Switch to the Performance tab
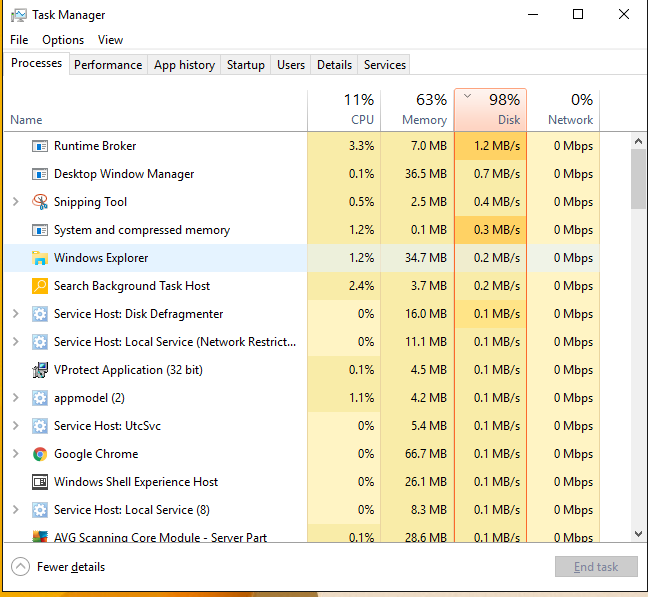The image size is (648, 597). (108, 65)
